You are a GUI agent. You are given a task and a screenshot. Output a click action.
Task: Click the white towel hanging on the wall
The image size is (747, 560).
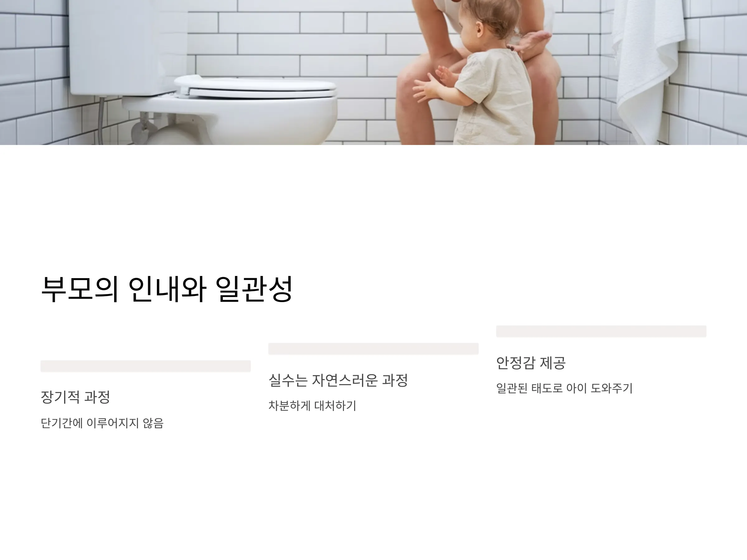tap(645, 68)
